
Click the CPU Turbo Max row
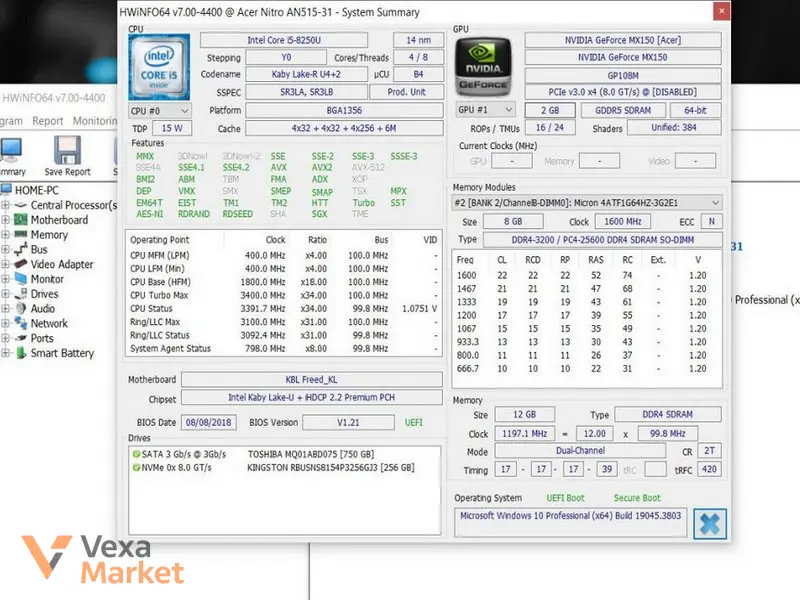tap(284, 295)
